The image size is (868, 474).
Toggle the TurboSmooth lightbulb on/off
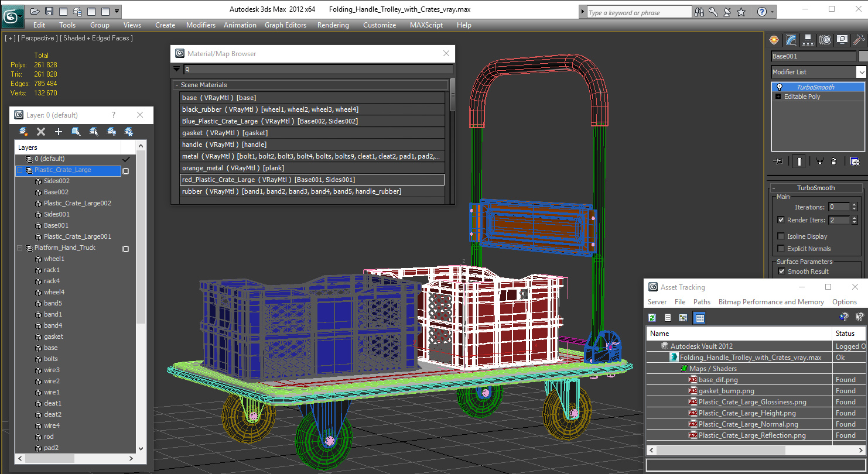[779, 87]
